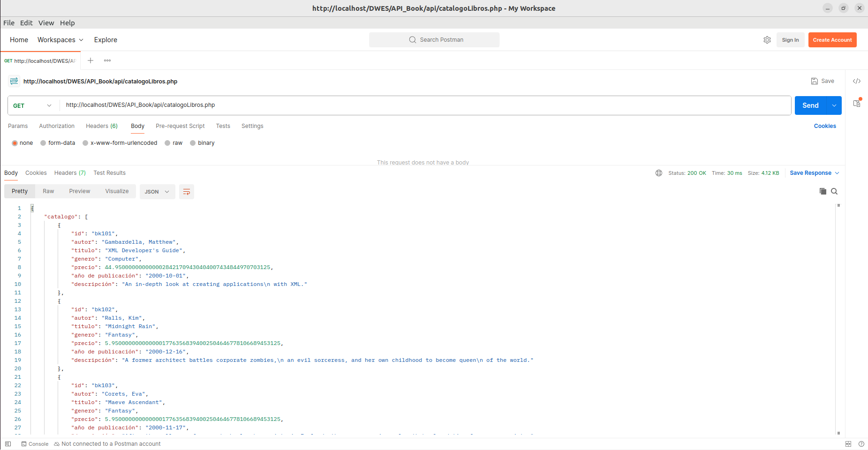Screen dimensions: 868x450
Task: Go to Home
Action: tap(19, 40)
